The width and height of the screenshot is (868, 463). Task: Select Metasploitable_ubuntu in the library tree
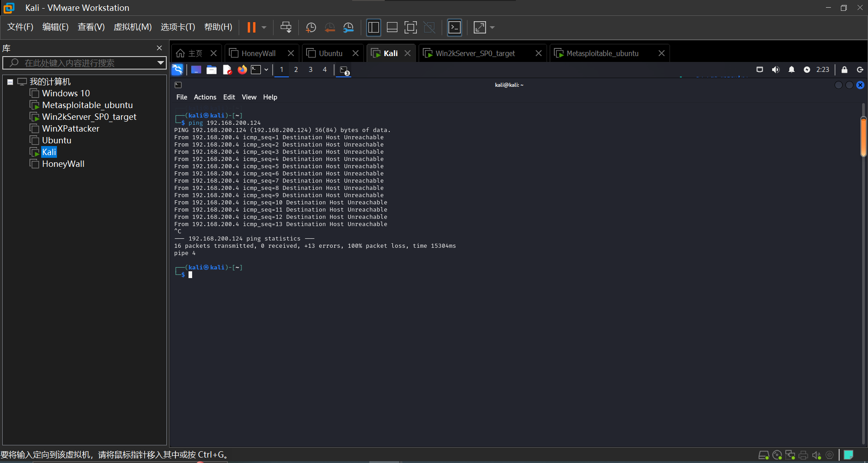tap(87, 105)
